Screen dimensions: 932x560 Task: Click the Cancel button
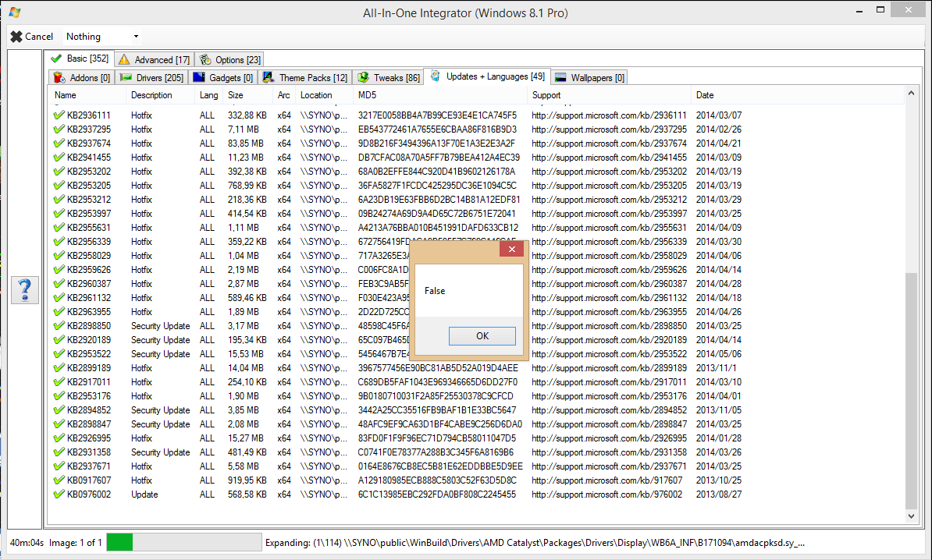32,37
